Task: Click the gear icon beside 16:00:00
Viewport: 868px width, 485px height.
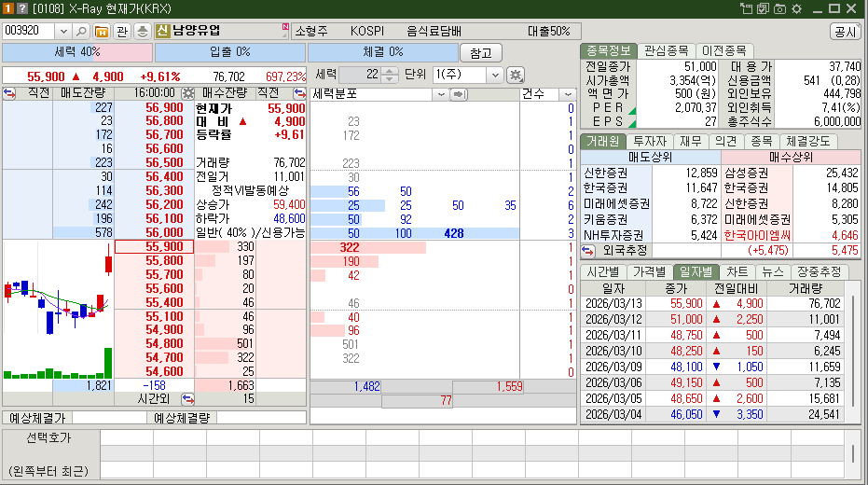Action: click(x=188, y=93)
